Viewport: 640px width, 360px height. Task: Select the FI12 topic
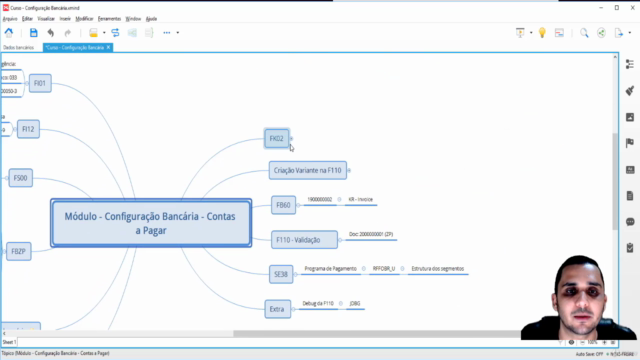[28, 129]
